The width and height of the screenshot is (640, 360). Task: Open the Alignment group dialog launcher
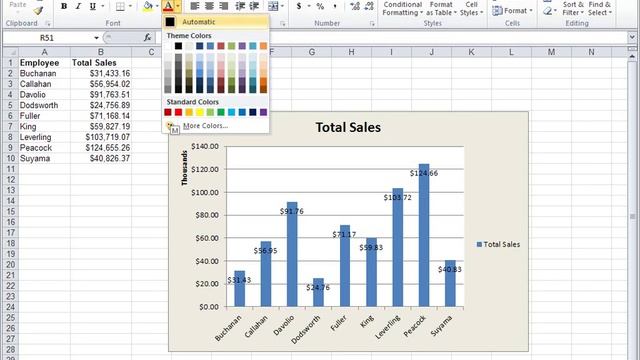tap(282, 24)
